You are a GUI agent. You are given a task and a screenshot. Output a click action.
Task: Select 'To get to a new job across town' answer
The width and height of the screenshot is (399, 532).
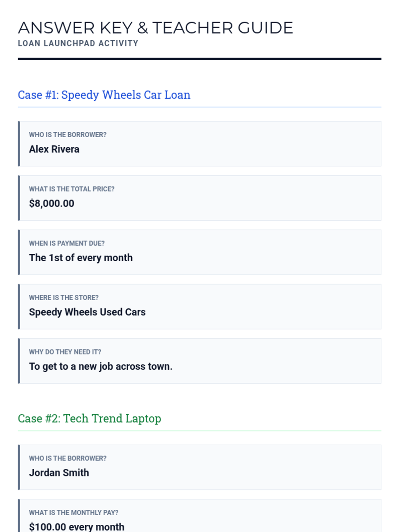pos(101,366)
